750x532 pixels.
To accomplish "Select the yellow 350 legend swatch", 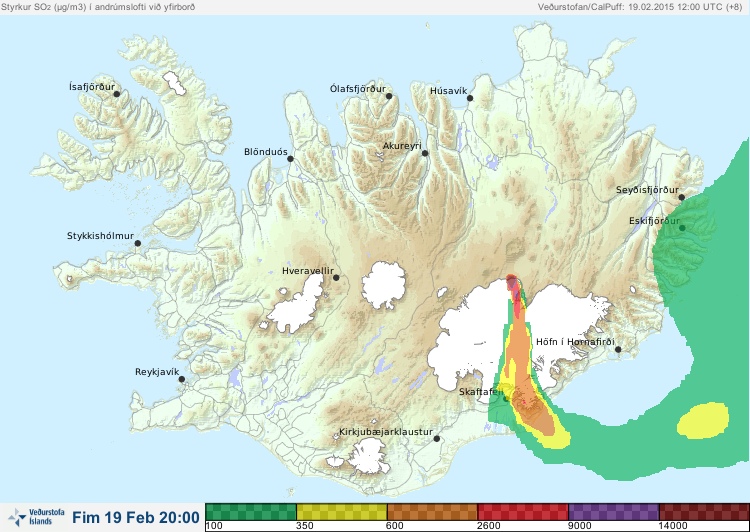I will pyautogui.click(x=342, y=512).
